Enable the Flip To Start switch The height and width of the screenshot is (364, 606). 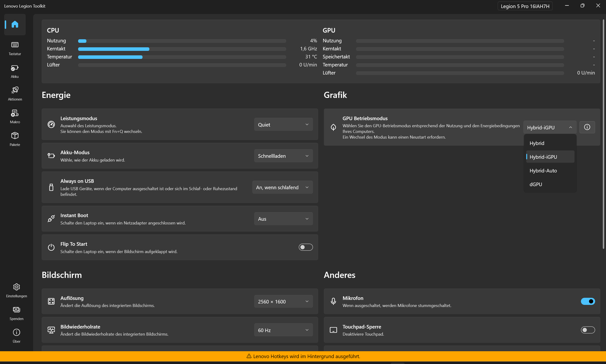pos(305,247)
